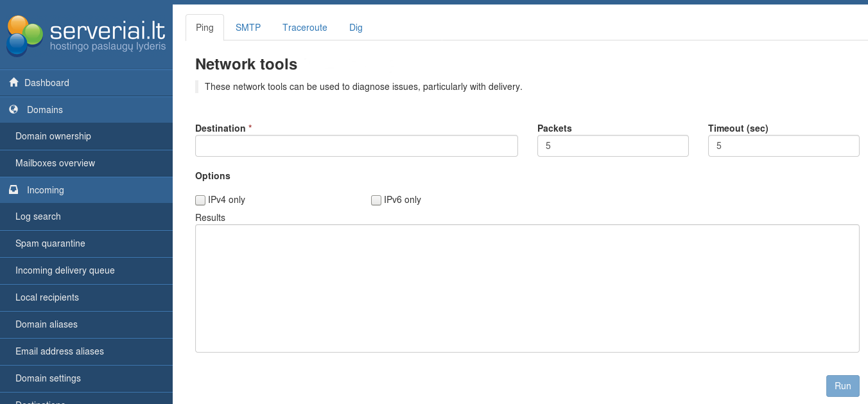
Task: Click the serveriai.lt logo
Action: [x=86, y=36]
